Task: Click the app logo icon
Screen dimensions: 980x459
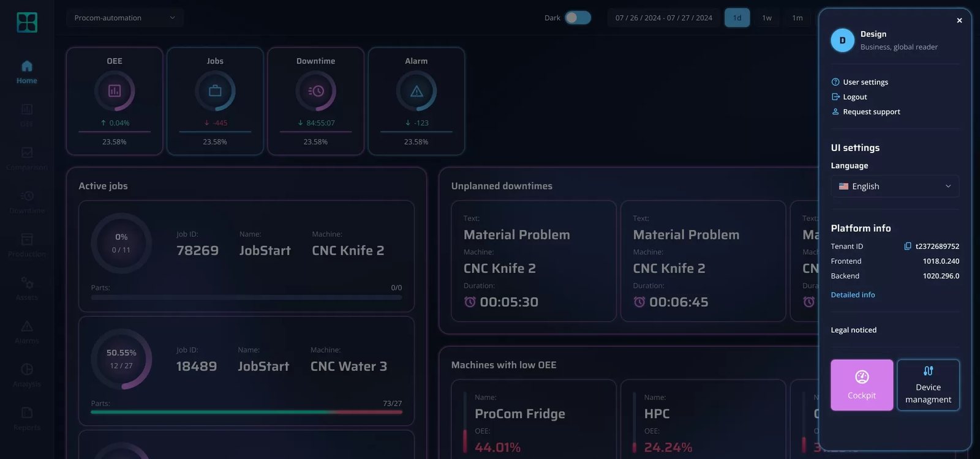Action: click(x=27, y=23)
